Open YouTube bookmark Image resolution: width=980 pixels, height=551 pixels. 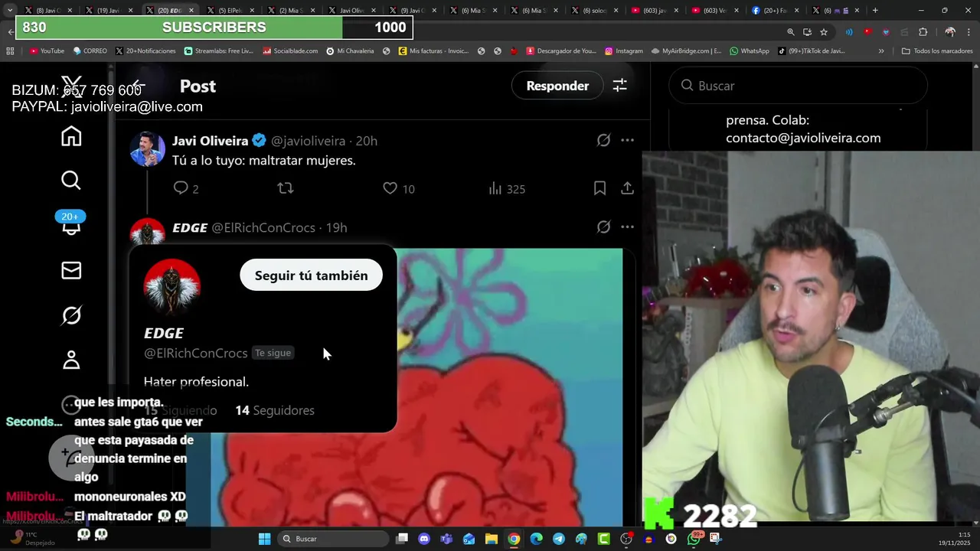(47, 51)
